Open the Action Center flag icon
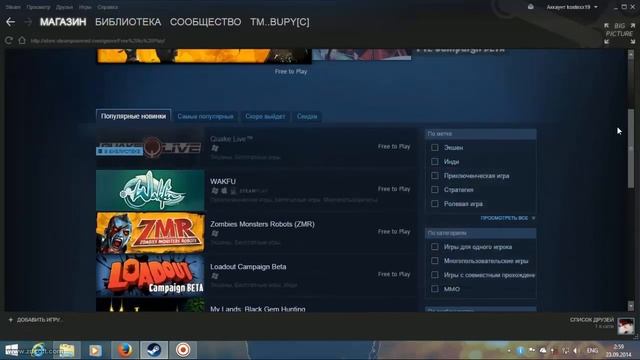The width and height of the screenshot is (640, 360). 532,351
